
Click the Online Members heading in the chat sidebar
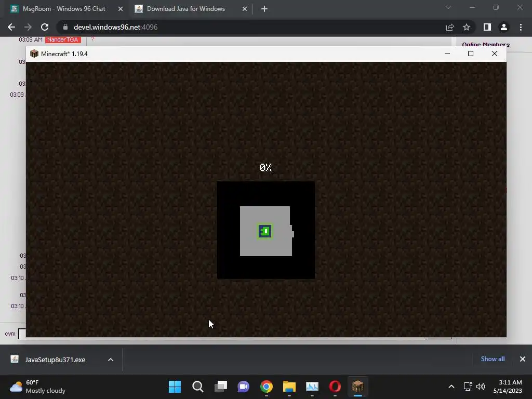tap(486, 45)
